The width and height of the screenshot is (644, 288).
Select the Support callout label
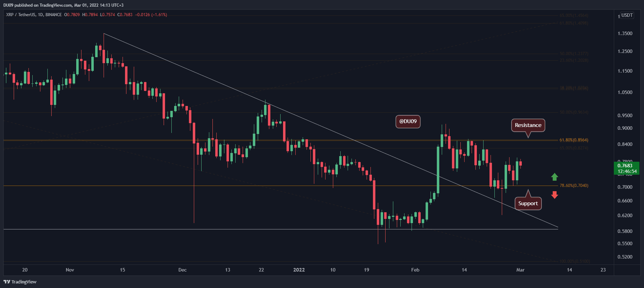528,203
